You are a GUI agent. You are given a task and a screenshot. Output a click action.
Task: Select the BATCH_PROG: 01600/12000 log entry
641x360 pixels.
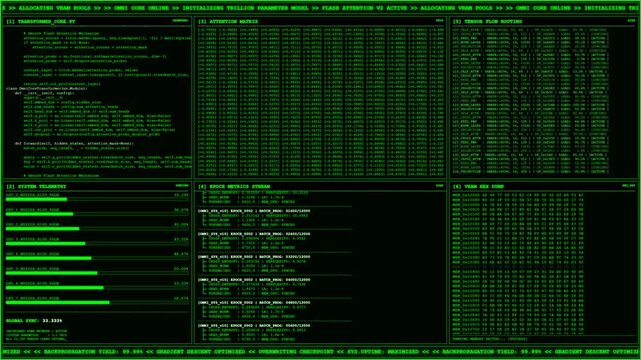pyautogui.click(x=254, y=211)
